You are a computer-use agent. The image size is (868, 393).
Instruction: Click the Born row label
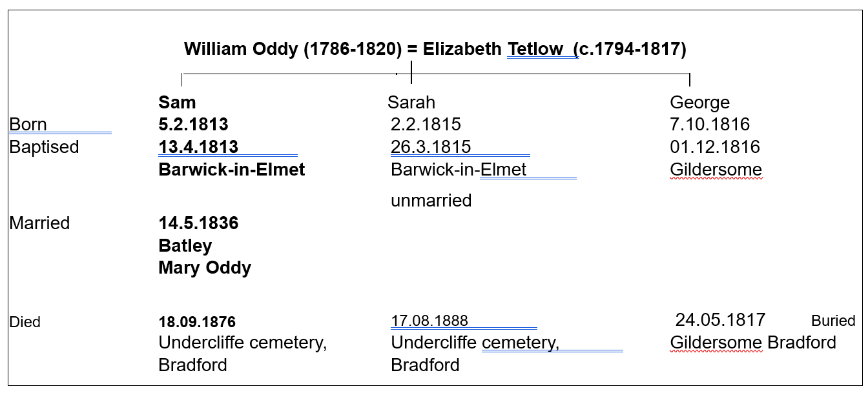point(28,125)
